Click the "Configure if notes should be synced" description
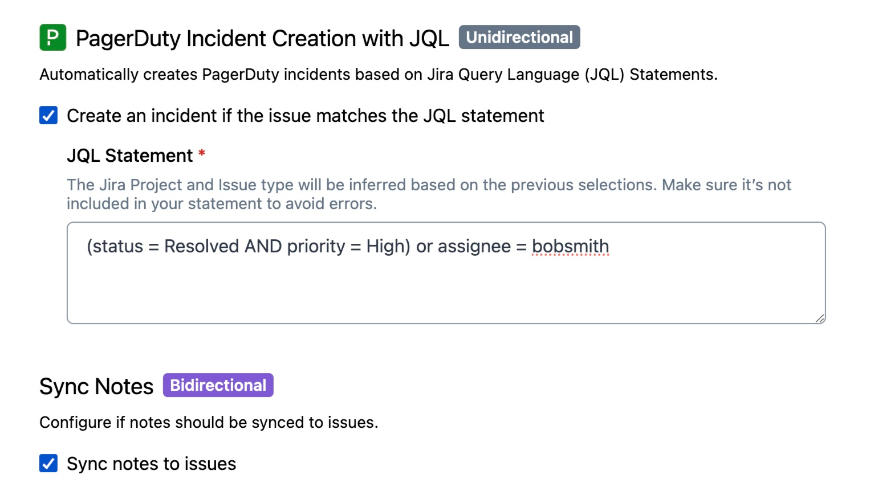 point(208,422)
